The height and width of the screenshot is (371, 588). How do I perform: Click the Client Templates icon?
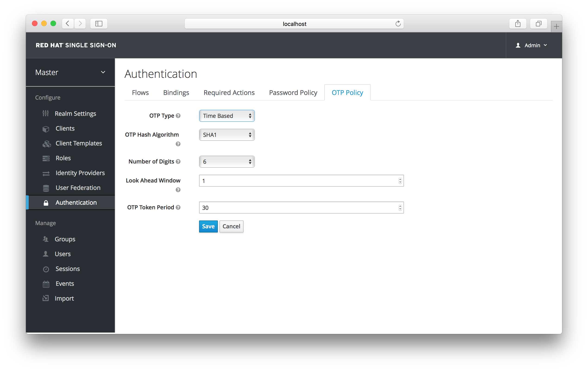(x=46, y=143)
